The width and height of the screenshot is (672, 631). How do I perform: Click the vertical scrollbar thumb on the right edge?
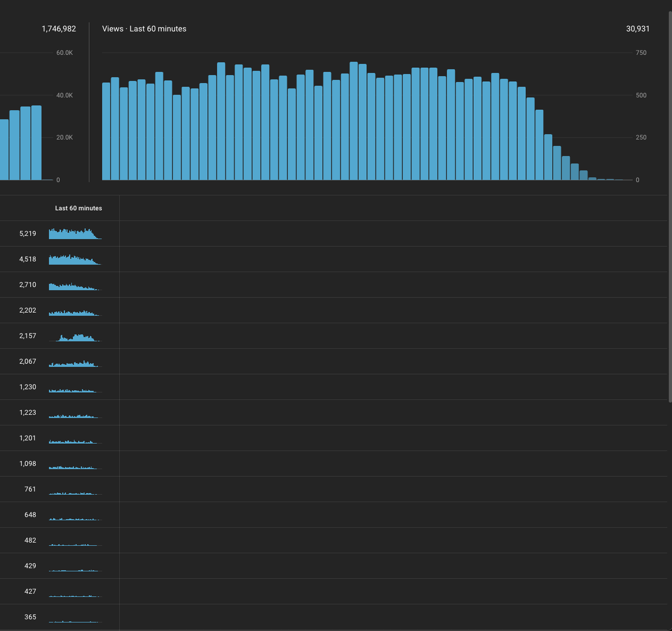(x=670, y=206)
